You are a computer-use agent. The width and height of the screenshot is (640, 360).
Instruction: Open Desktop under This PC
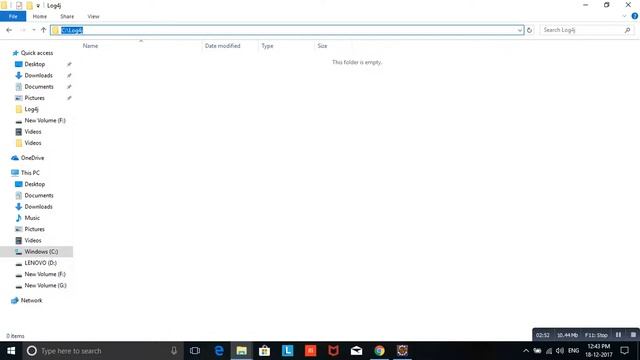(35, 184)
